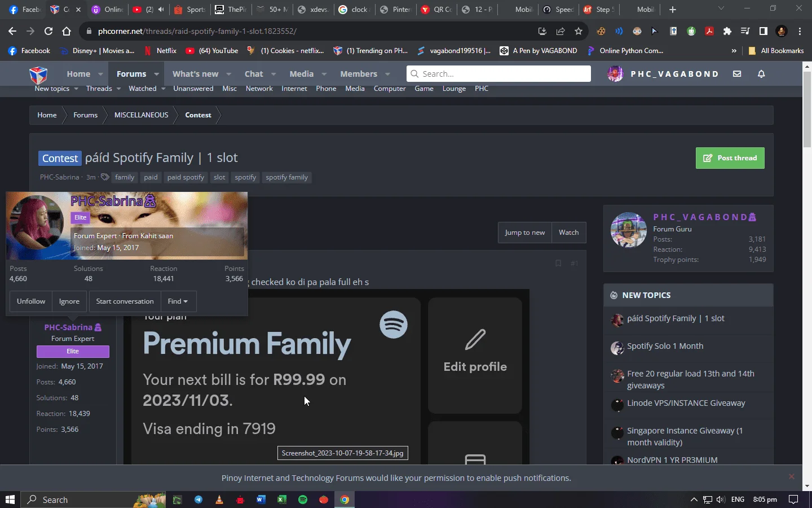Go to MISCELLANEOUS in the breadcrumb
Image resolution: width=812 pixels, height=508 pixels.
[141, 115]
